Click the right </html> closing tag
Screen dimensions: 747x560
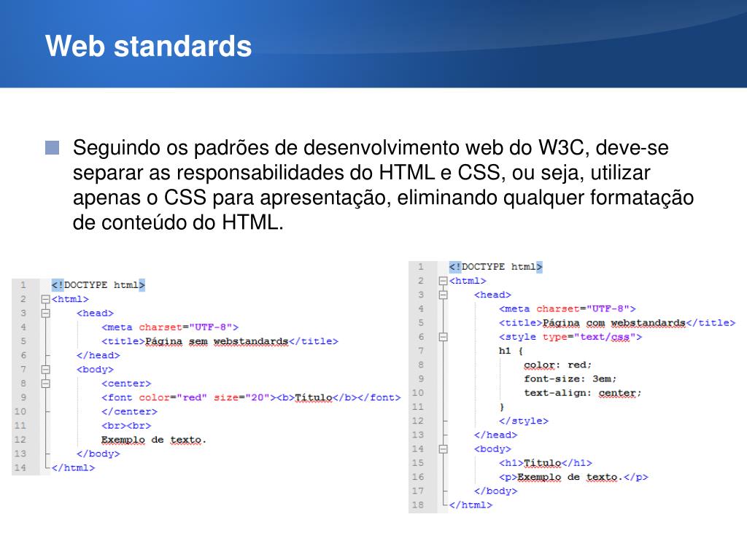(471, 505)
